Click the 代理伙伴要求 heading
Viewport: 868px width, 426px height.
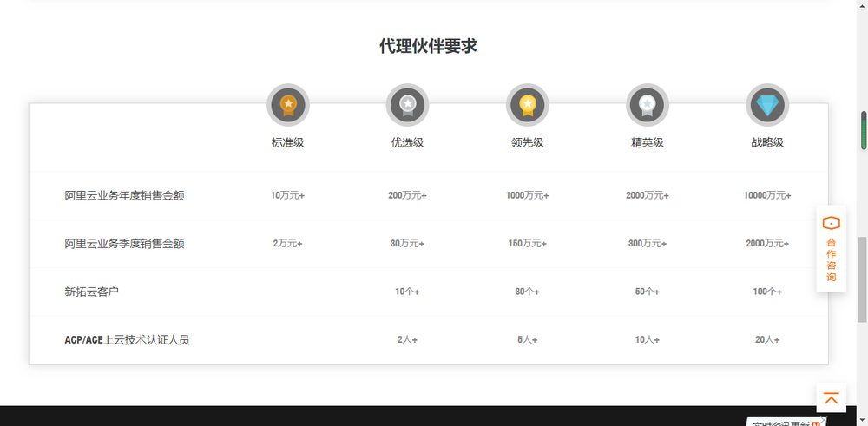coord(428,47)
